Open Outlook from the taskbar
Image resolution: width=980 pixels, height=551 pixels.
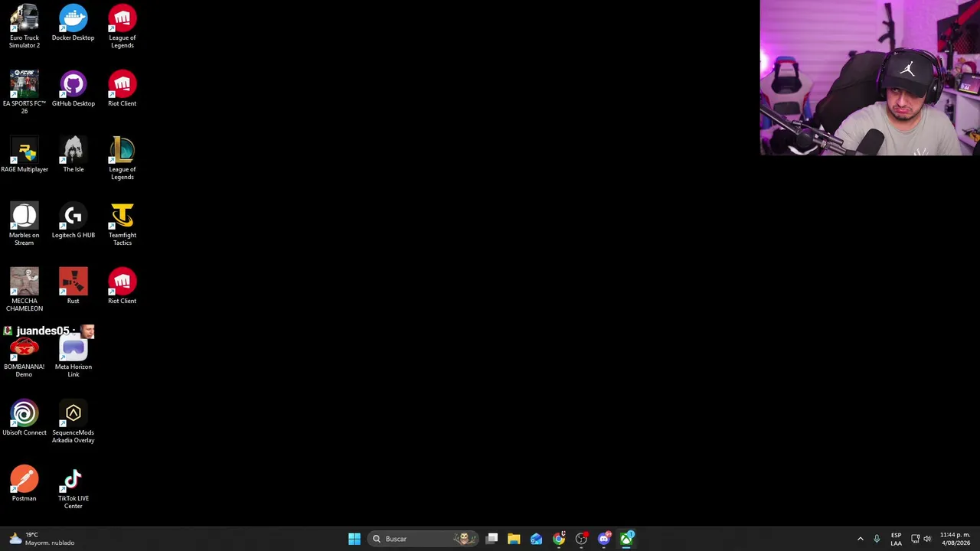(536, 539)
